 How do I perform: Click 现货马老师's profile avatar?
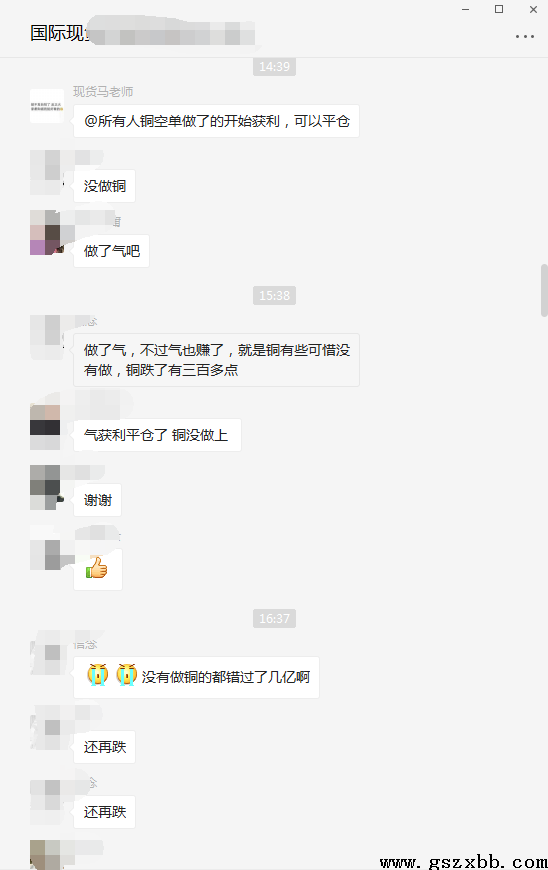[x=47, y=105]
